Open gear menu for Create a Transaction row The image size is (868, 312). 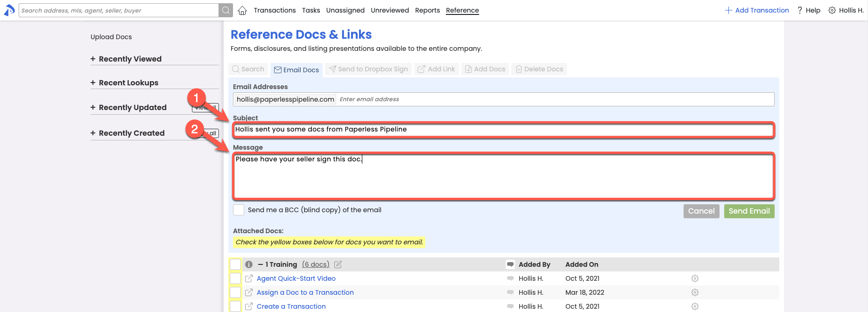pyautogui.click(x=695, y=306)
